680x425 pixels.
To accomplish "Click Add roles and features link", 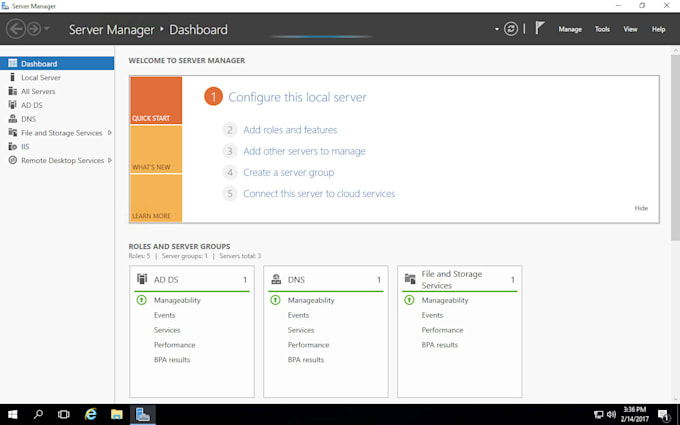I will tap(290, 130).
